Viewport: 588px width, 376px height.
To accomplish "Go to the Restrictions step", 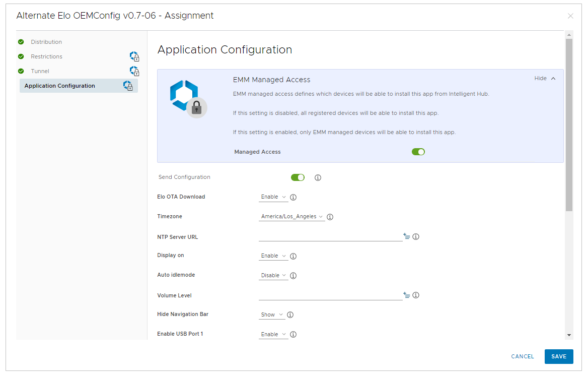I will [x=46, y=56].
